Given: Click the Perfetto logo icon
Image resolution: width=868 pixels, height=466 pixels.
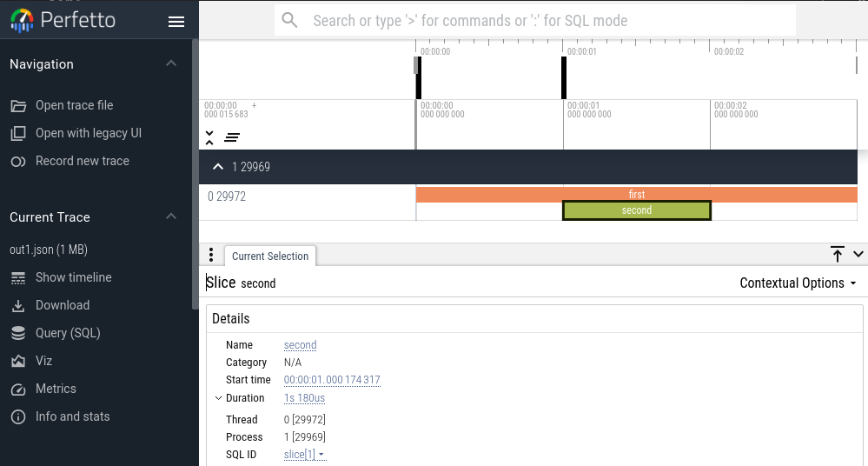Looking at the screenshot, I should click(22, 21).
